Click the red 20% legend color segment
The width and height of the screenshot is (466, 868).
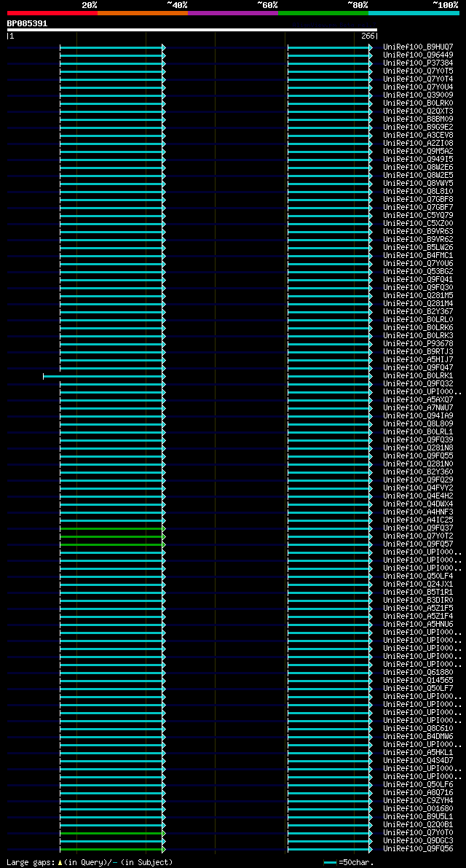52,12
